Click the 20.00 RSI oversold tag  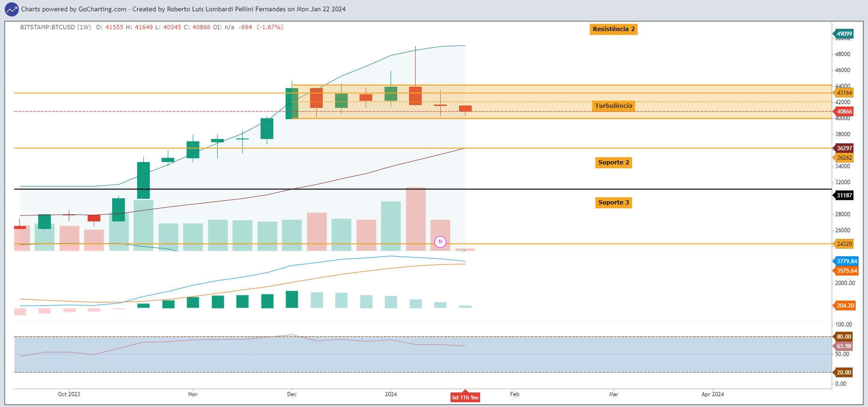pos(843,373)
